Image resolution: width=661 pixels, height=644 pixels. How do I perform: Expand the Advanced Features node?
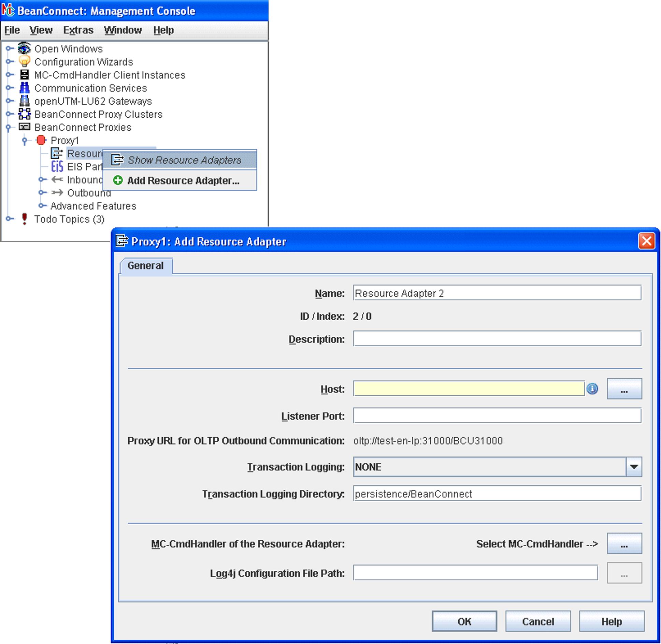tap(42, 206)
